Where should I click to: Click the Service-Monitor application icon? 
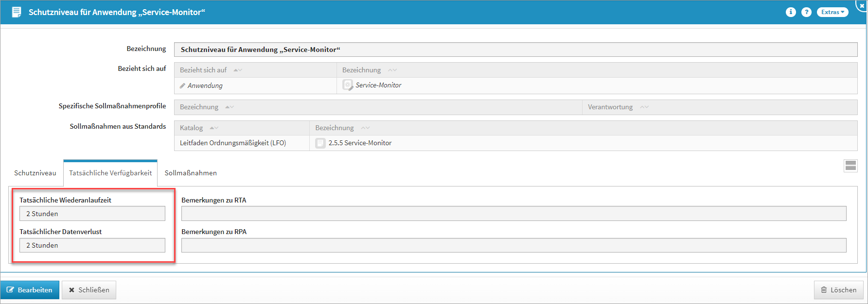348,85
